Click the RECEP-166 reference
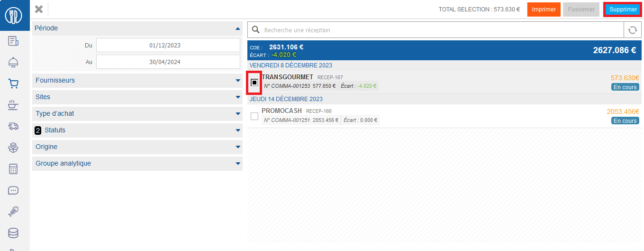The height and width of the screenshot is (251, 644). pyautogui.click(x=319, y=111)
